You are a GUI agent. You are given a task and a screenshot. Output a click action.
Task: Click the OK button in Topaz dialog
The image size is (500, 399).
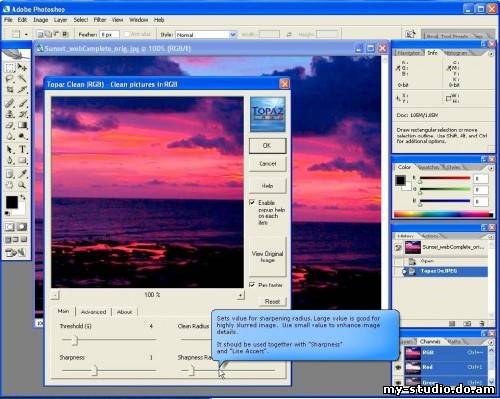point(267,146)
